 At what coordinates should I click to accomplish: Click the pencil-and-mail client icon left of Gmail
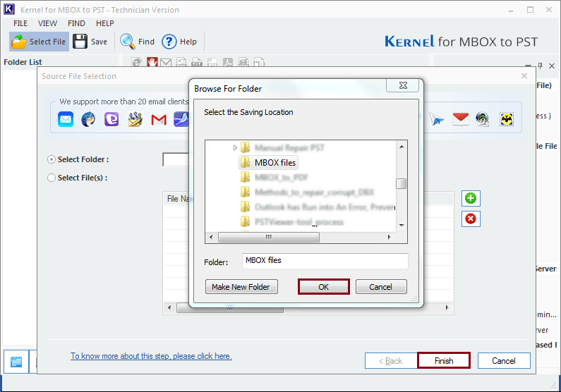tap(135, 119)
